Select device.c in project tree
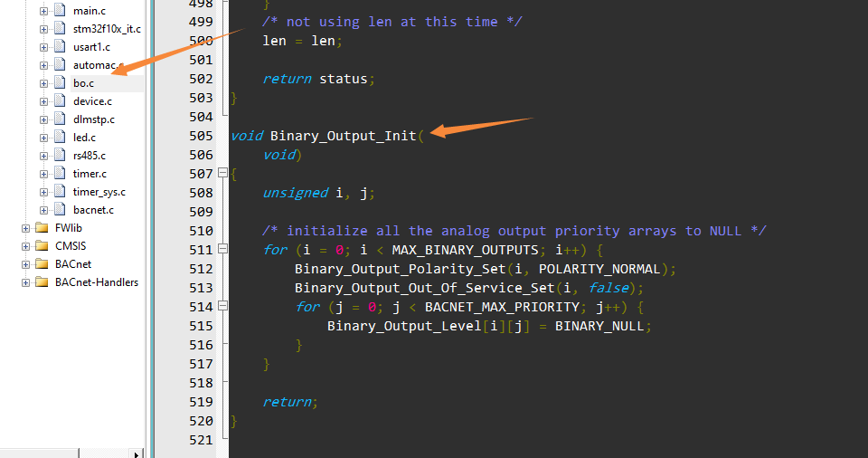 [x=92, y=101]
